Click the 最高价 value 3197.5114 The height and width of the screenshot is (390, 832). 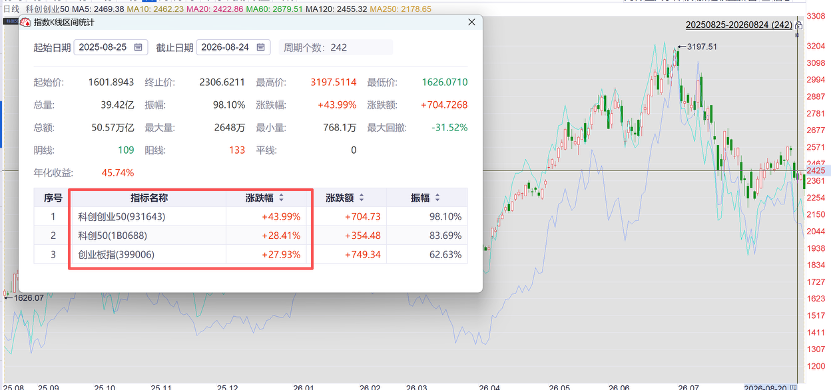click(x=333, y=82)
